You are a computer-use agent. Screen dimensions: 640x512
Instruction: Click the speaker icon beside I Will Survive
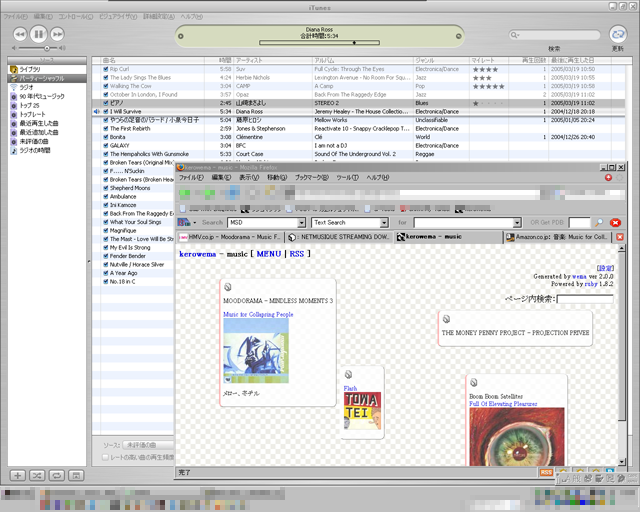click(96, 111)
